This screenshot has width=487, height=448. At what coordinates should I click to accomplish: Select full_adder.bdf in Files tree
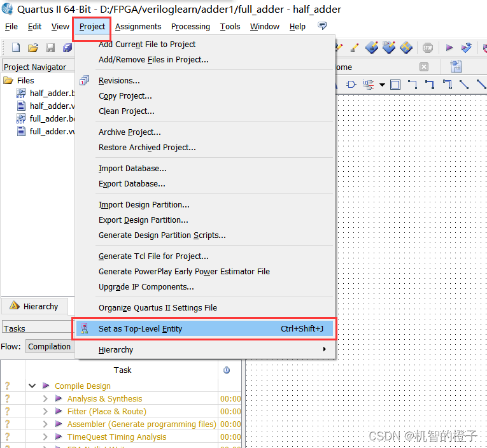tap(46, 118)
